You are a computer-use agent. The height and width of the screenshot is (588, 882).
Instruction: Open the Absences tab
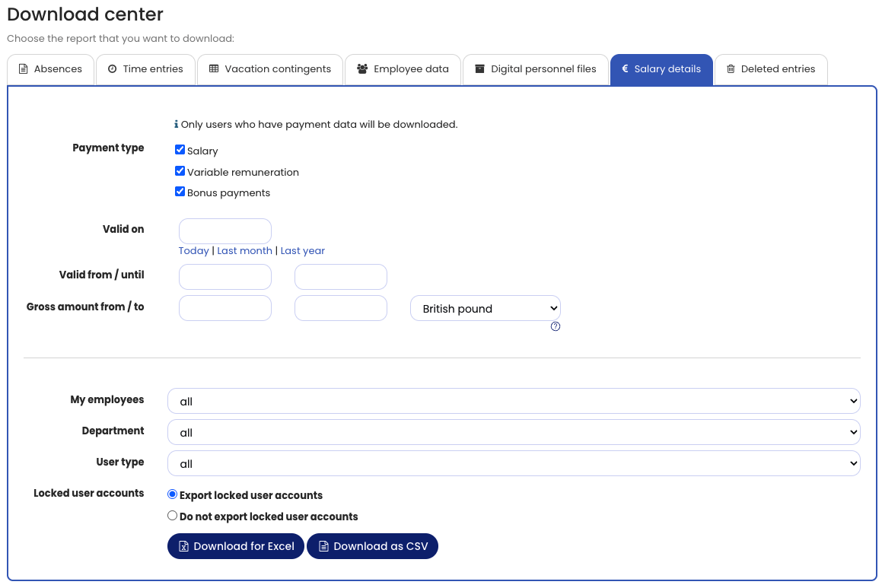click(x=50, y=69)
